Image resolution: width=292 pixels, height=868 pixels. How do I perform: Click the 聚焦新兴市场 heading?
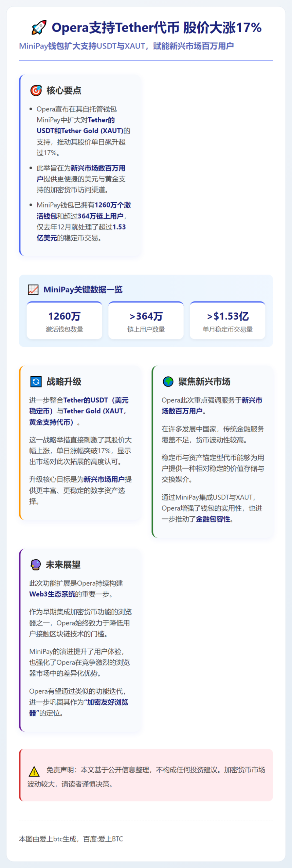pyautogui.click(x=204, y=381)
